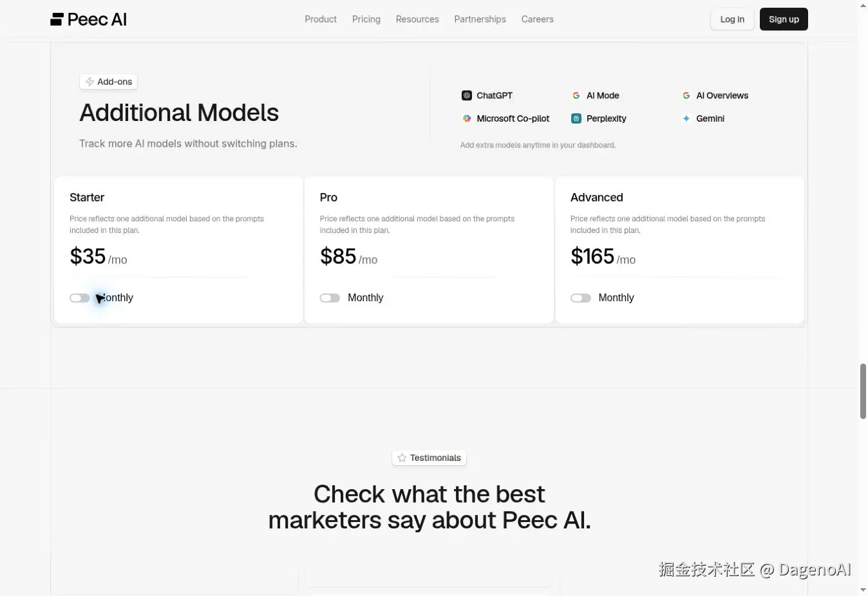Click 'Check what the best marketers say' heading

(x=429, y=507)
